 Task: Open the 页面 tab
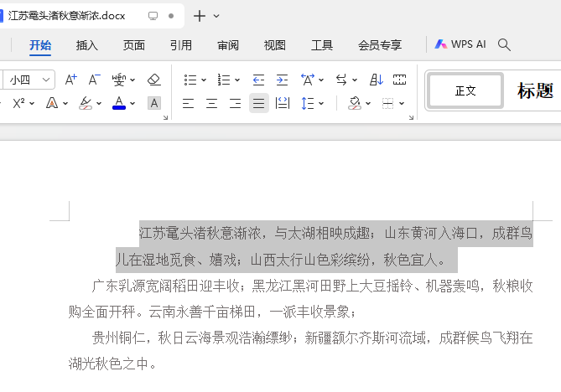pos(134,45)
